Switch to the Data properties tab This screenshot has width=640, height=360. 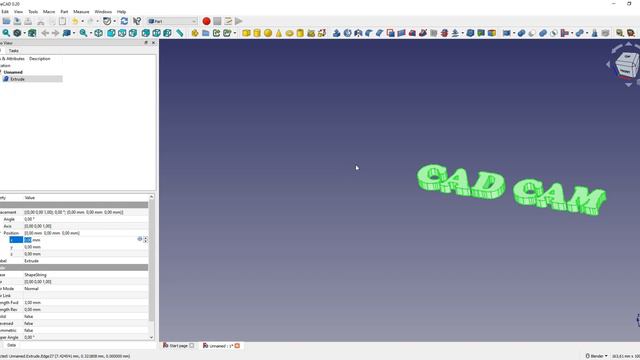point(11,345)
